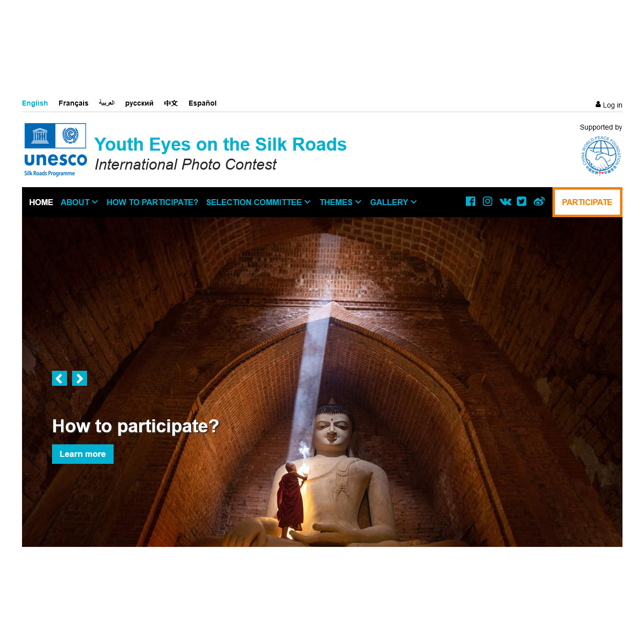
Task: Expand the About dropdown menu
Action: [x=79, y=202]
